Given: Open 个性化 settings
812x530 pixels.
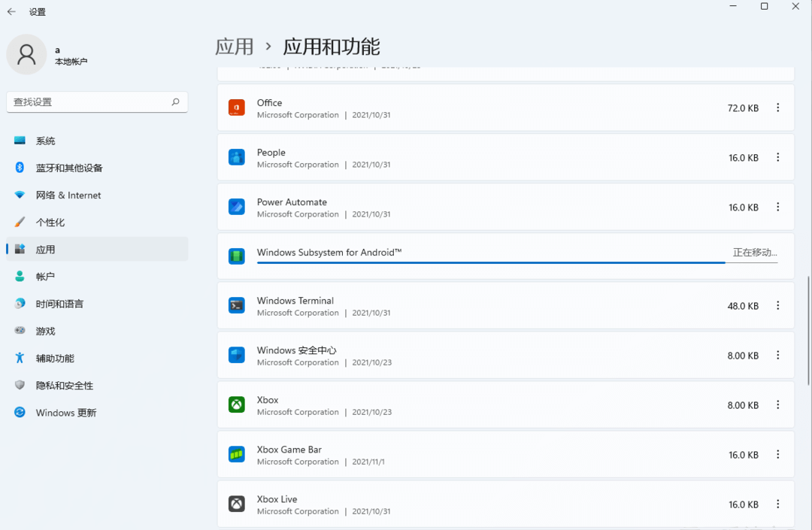Looking at the screenshot, I should click(x=97, y=222).
